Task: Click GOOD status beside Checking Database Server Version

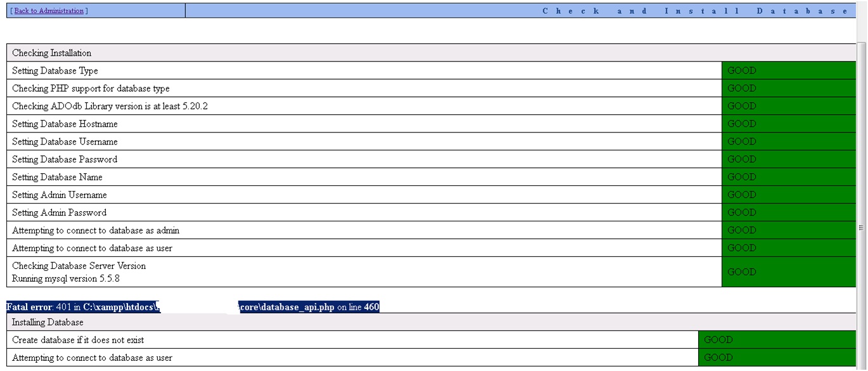Action: click(742, 272)
